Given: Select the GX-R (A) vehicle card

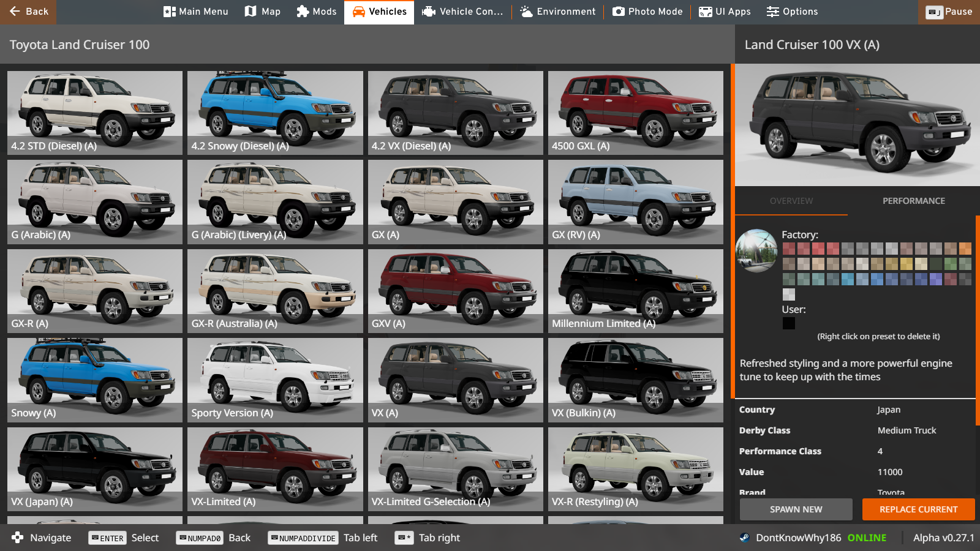Looking at the screenshot, I should [x=95, y=291].
